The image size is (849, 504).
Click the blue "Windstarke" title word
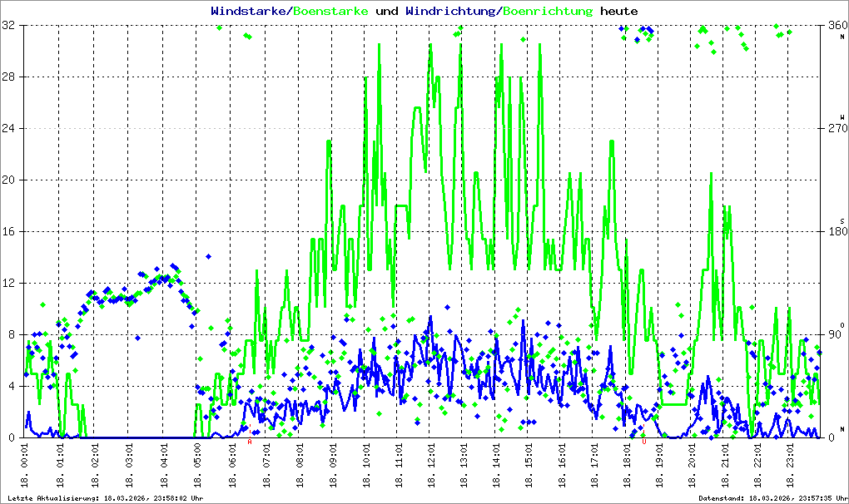point(249,11)
